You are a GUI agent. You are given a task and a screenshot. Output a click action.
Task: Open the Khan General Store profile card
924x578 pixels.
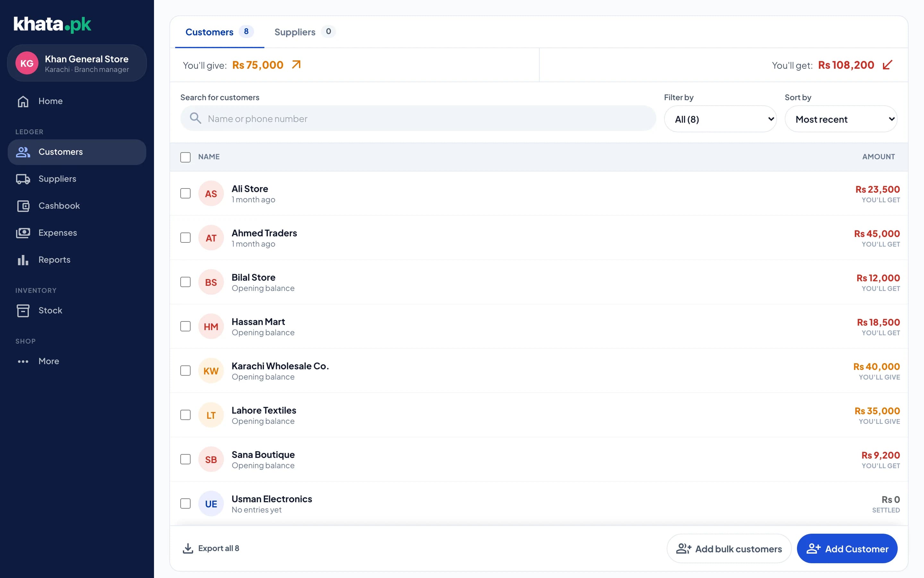coord(77,63)
